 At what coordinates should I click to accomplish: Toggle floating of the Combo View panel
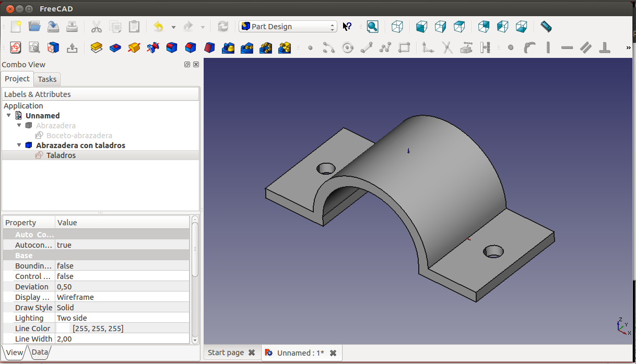[187, 65]
